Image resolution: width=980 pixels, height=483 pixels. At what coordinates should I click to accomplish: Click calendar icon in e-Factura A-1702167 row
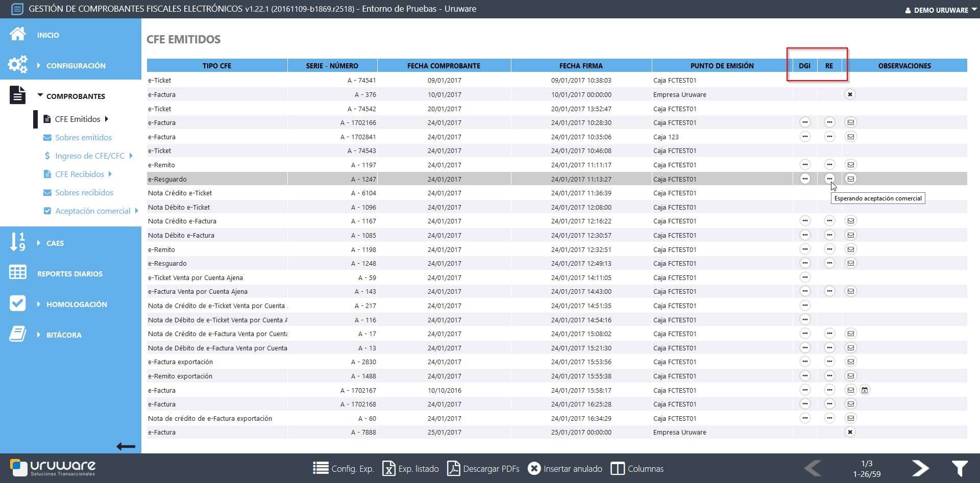[x=865, y=390]
